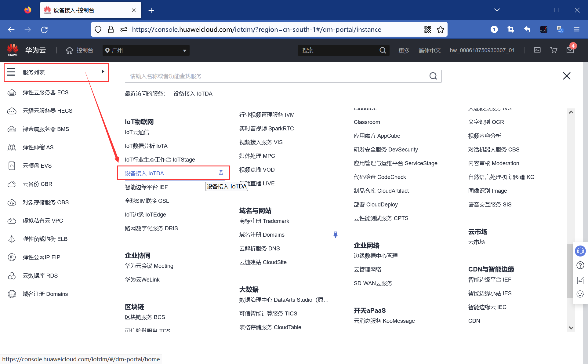The width and height of the screenshot is (588, 364).
Task: Open the feedback pencil icon on right sidebar
Action: point(580,280)
